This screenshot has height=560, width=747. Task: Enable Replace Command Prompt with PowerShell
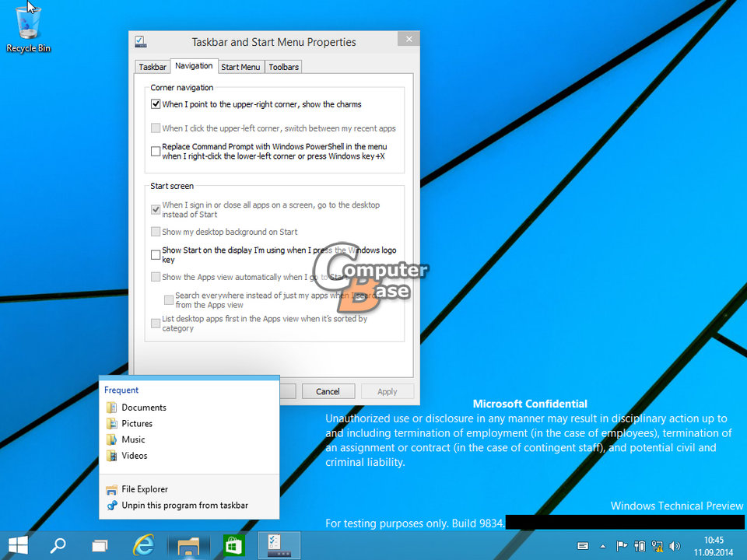tap(156, 152)
